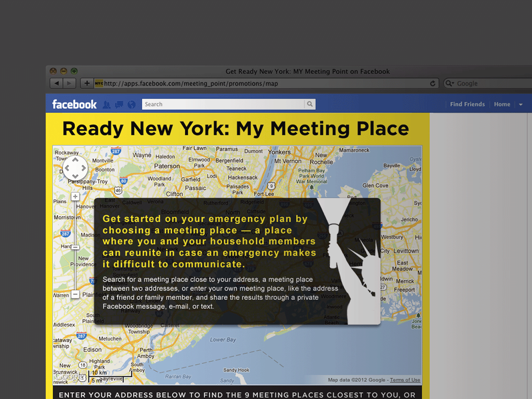Click the Facebook logo
Screen dimensions: 532x399
[74, 105]
